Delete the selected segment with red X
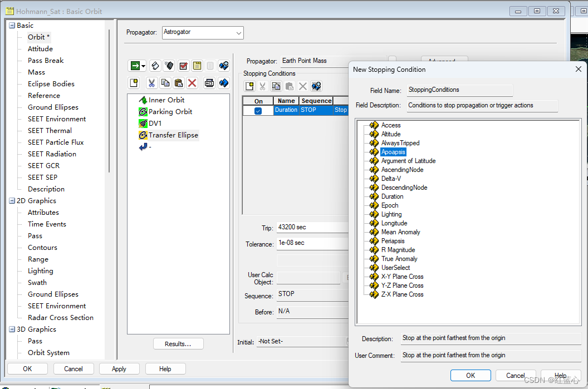 click(x=192, y=83)
